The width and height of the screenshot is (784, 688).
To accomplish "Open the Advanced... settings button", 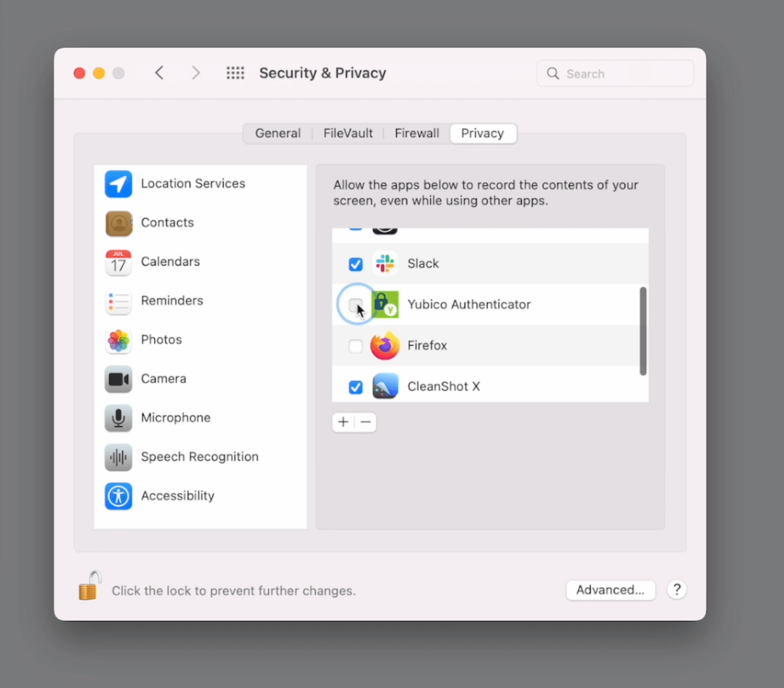I will (x=610, y=590).
